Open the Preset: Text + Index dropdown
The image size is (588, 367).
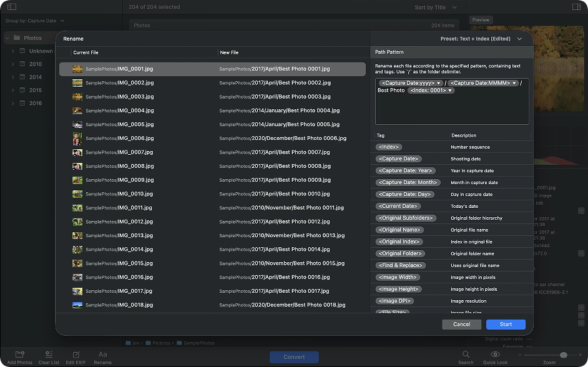(x=481, y=39)
